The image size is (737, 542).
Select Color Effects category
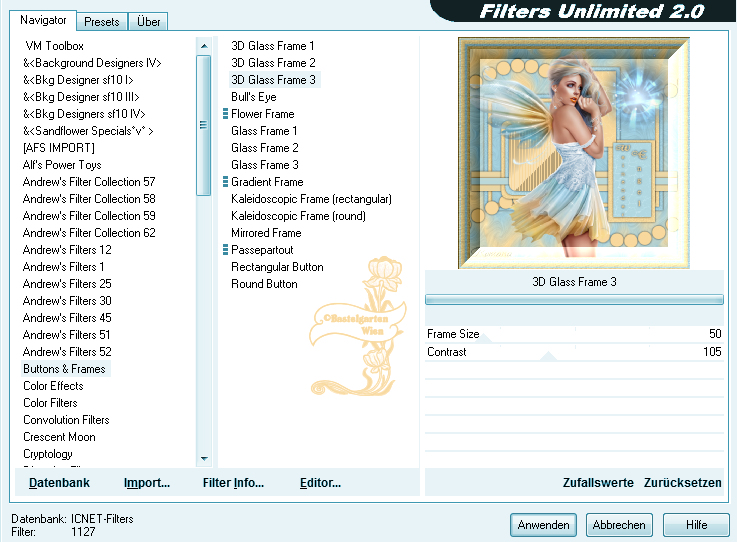[53, 386]
